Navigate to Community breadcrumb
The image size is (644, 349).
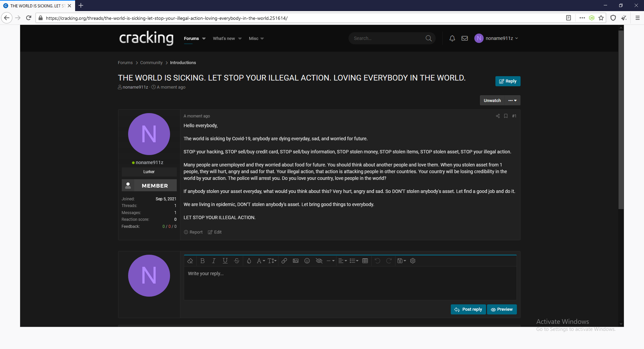(x=151, y=63)
